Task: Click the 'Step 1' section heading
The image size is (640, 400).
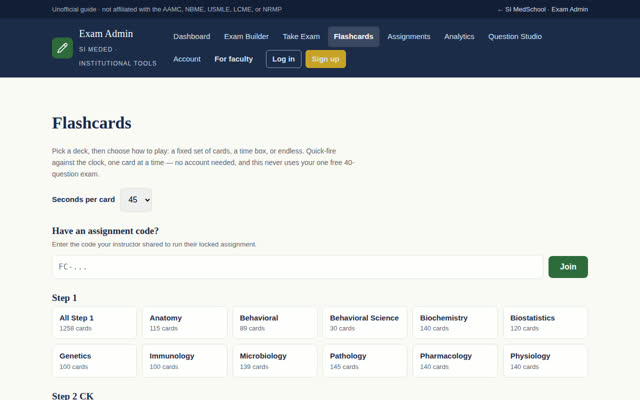Action: [x=64, y=298]
